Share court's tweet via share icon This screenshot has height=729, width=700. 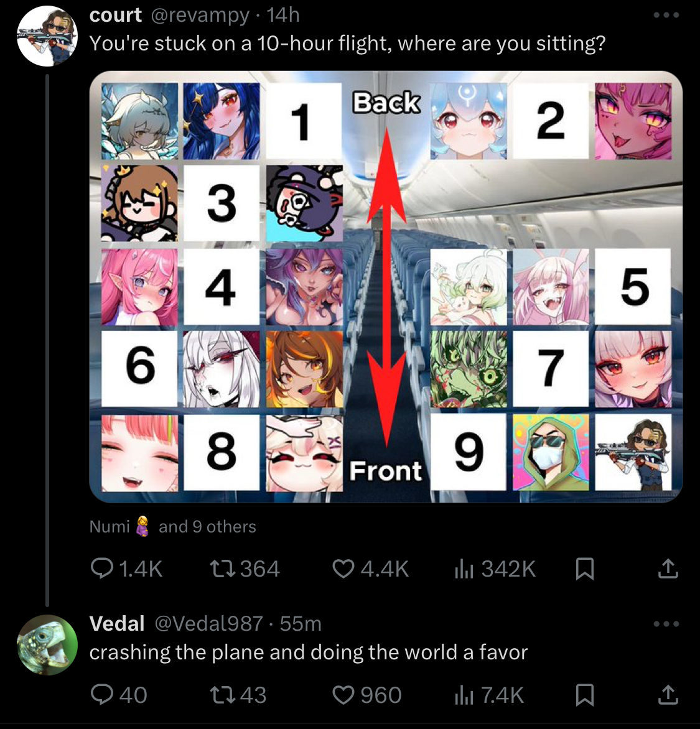tap(668, 568)
